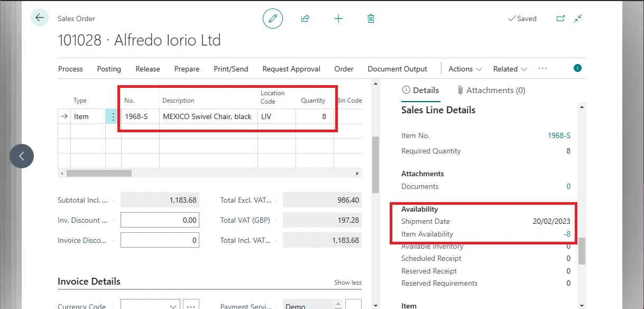The width and height of the screenshot is (644, 309).
Task: Click the edit pencil icon
Action: coord(273,19)
